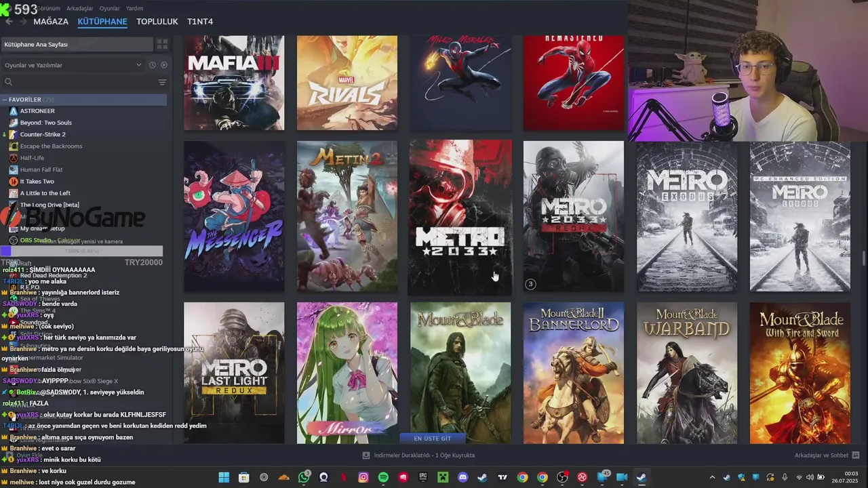Select Escape the Backrooms in the list
The image size is (868, 488).
[51, 146]
